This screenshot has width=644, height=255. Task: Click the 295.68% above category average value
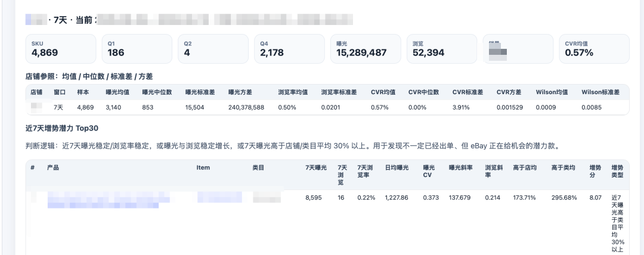click(564, 198)
